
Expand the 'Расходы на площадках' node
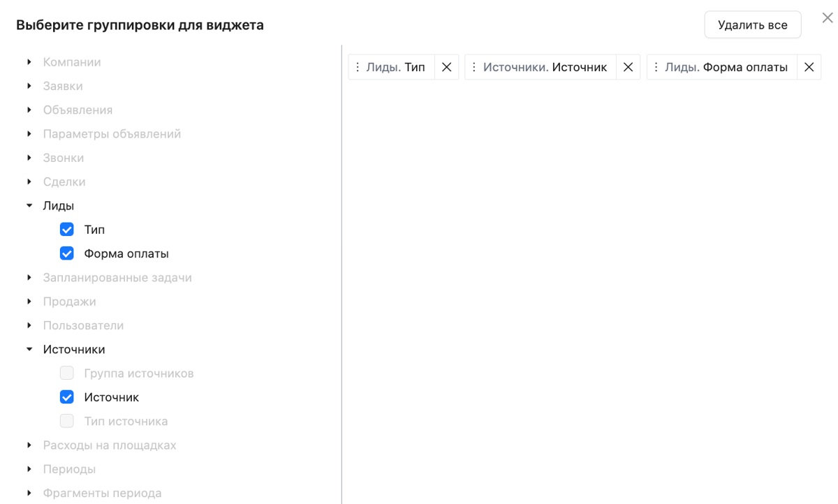click(29, 445)
